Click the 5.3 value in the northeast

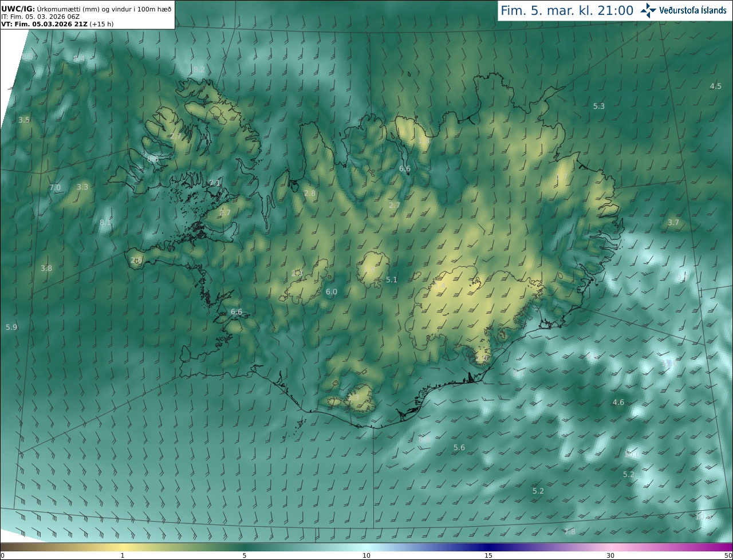tap(599, 106)
